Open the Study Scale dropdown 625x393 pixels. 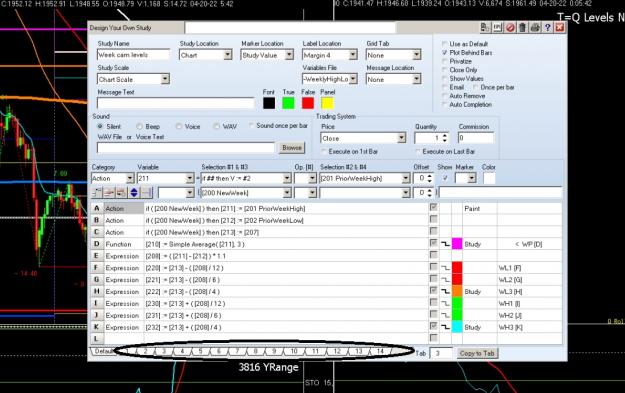(x=165, y=79)
